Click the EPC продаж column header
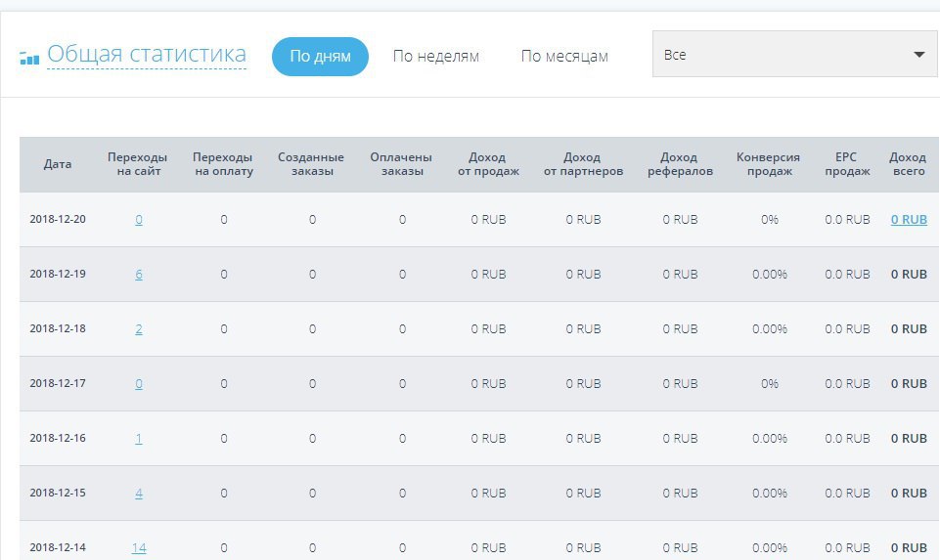This screenshot has height=560, width=940. 847,164
